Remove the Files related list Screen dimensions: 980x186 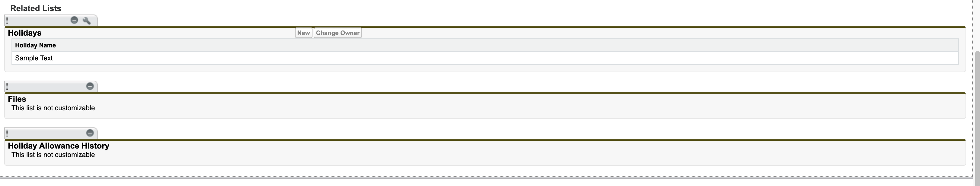90,86
